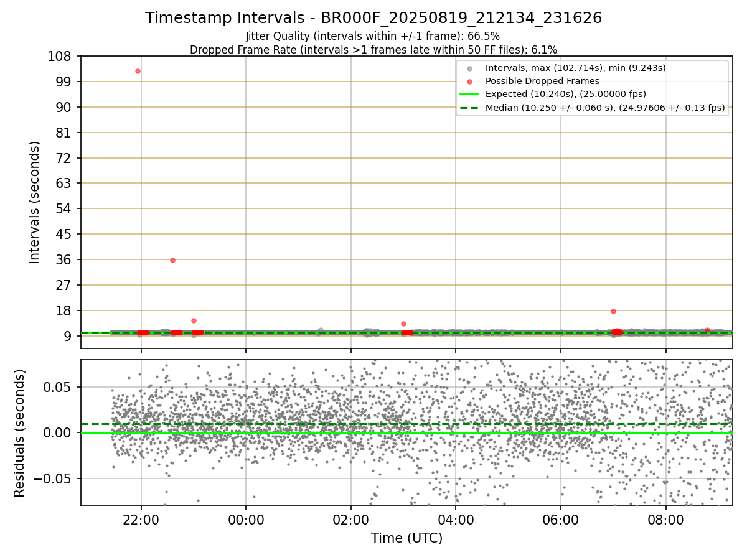The height and width of the screenshot is (560, 747).
Task: Click the red outlier point near 03:00
Action: [x=403, y=324]
